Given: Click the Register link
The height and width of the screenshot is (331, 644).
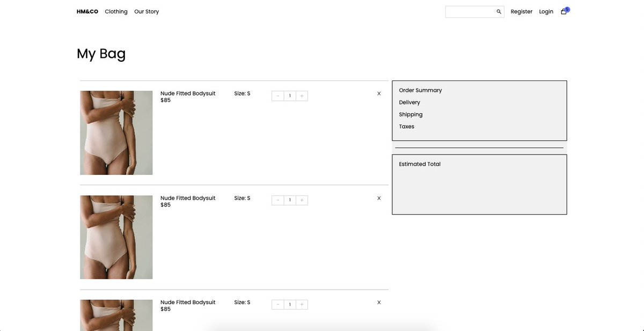Looking at the screenshot, I should pyautogui.click(x=522, y=11).
